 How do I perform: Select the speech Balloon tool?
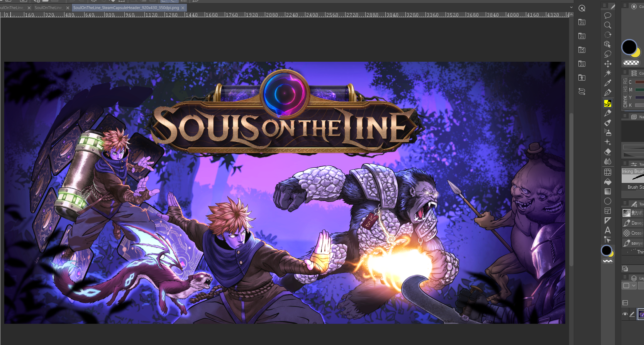[x=607, y=15]
